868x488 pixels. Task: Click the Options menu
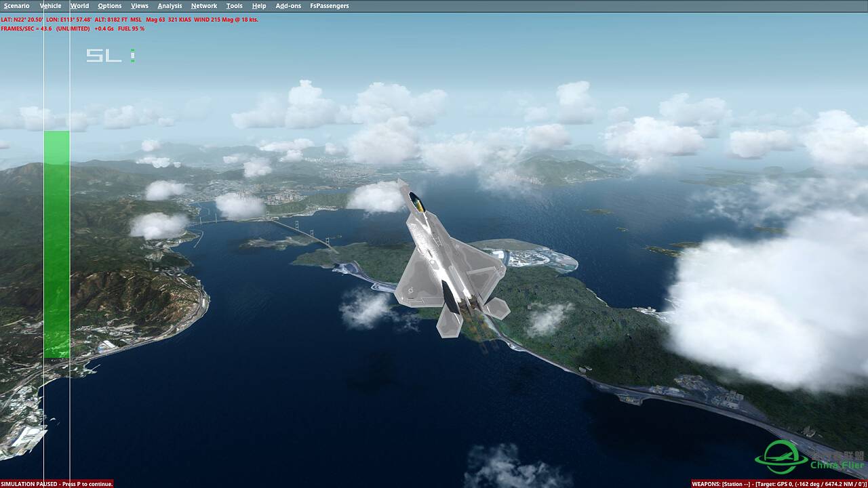[109, 6]
